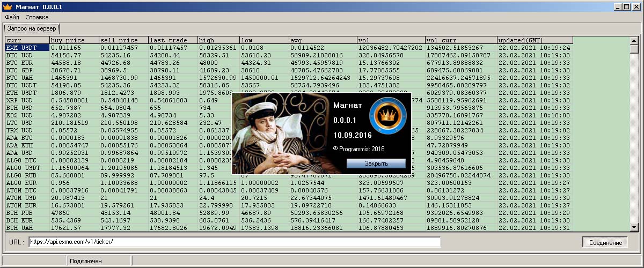The width and height of the screenshot is (644, 268).
Task: Click the updated(GMT) column header
Action: tap(534, 40)
